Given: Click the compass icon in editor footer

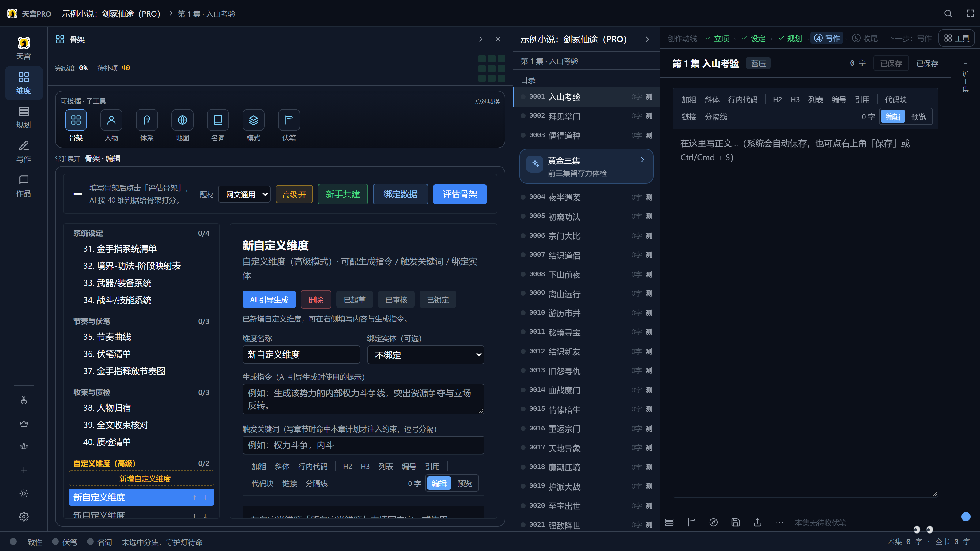Looking at the screenshot, I should (x=713, y=522).
